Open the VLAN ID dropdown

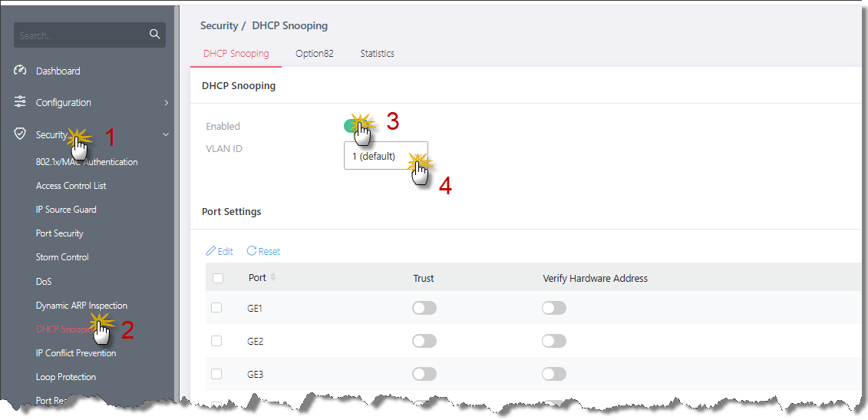385,156
